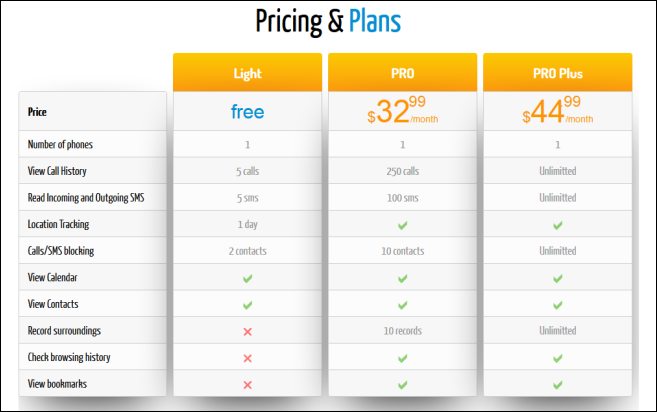657x412 pixels.
Task: Click green checkmark for Light View Contacts
Action: pos(247,304)
